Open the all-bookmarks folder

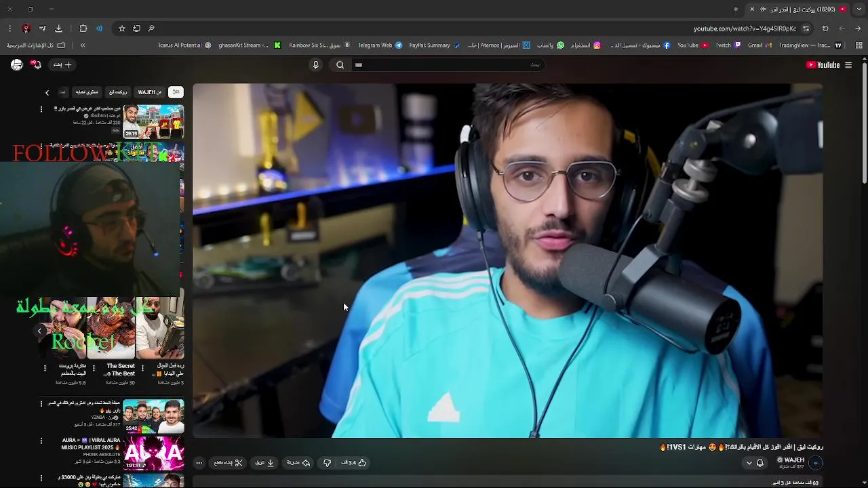click(36, 45)
